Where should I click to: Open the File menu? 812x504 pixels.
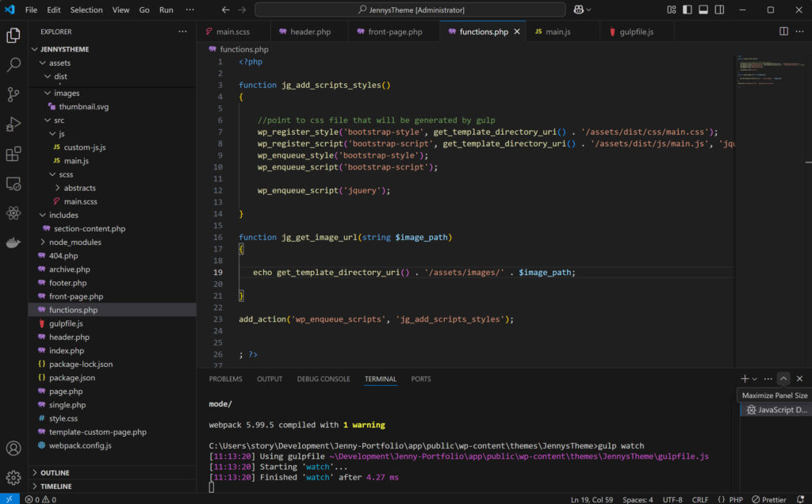(x=31, y=10)
